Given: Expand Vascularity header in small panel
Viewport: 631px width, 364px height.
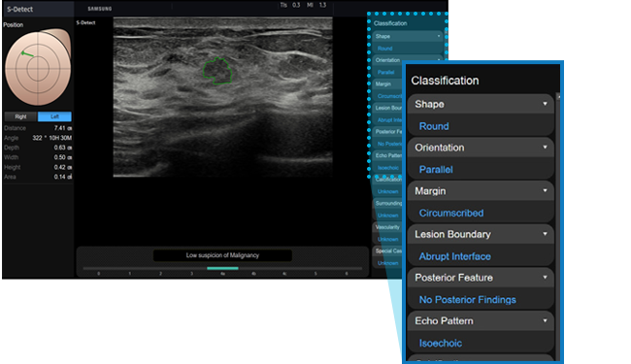Looking at the screenshot, I should click(387, 227).
